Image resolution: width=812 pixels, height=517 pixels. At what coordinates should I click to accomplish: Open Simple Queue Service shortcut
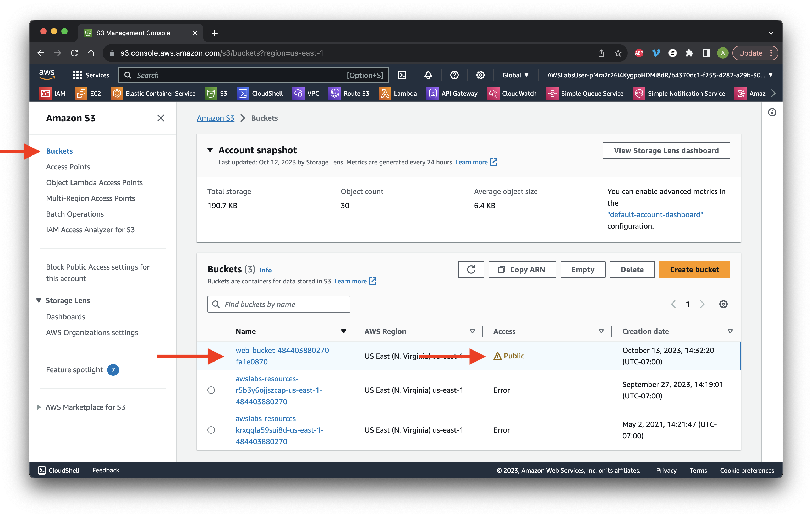click(x=584, y=94)
